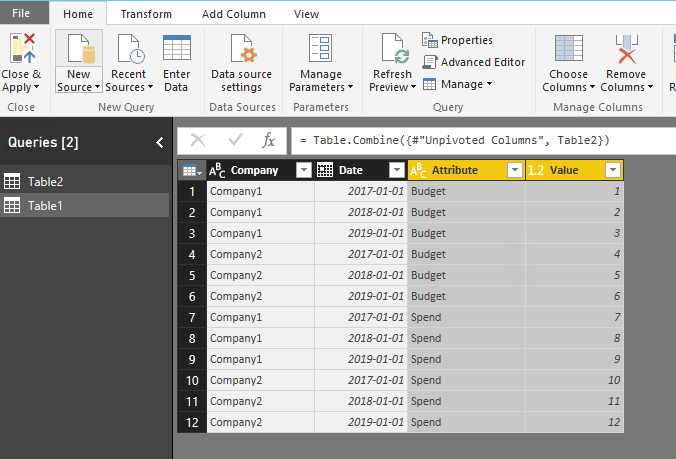676x459 pixels.
Task: Click the Date column type icon
Action: [325, 170]
